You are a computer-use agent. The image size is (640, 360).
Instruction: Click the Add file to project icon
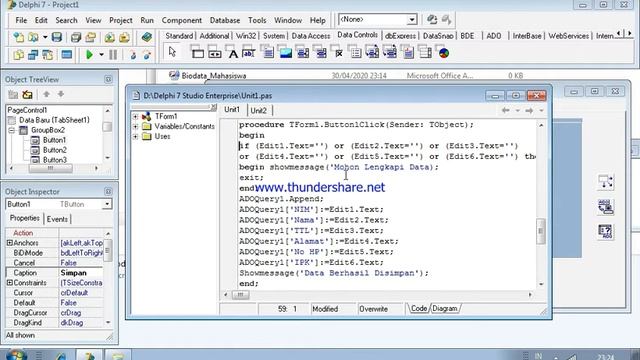point(109,38)
